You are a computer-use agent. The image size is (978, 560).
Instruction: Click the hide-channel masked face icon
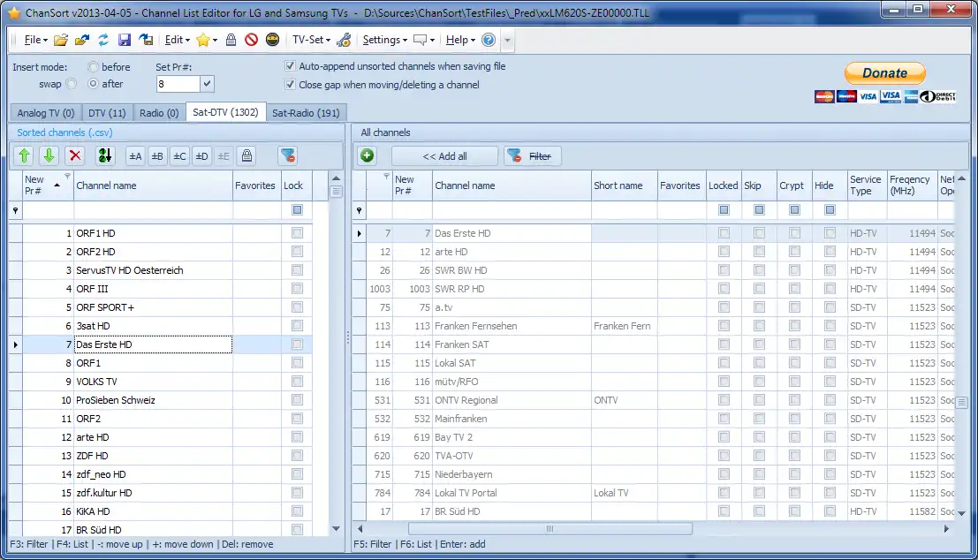pyautogui.click(x=273, y=40)
